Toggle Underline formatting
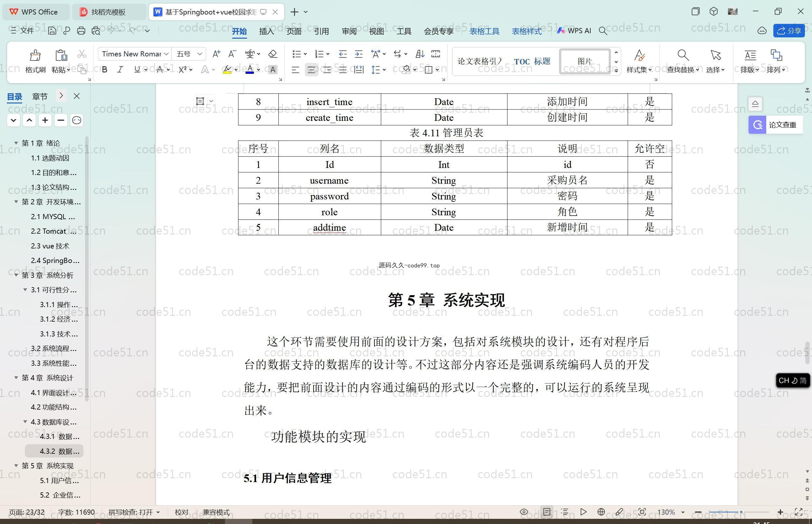The image size is (812, 524). 137,70
